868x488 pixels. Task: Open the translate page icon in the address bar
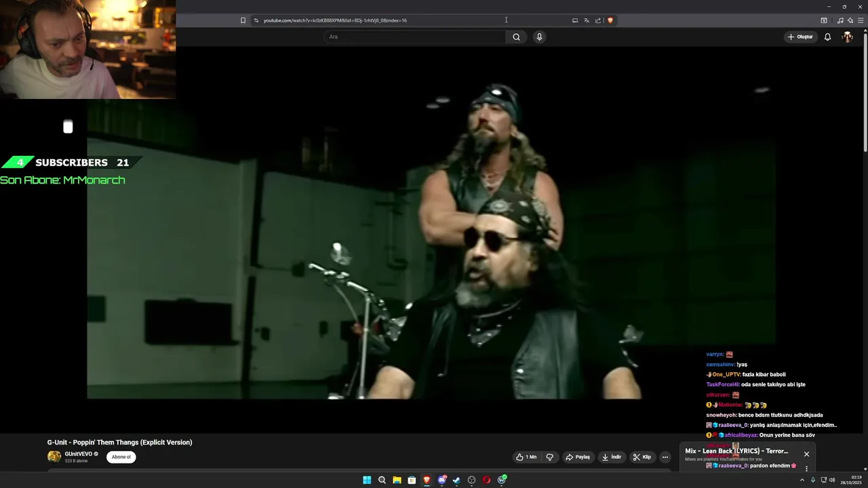coord(587,20)
